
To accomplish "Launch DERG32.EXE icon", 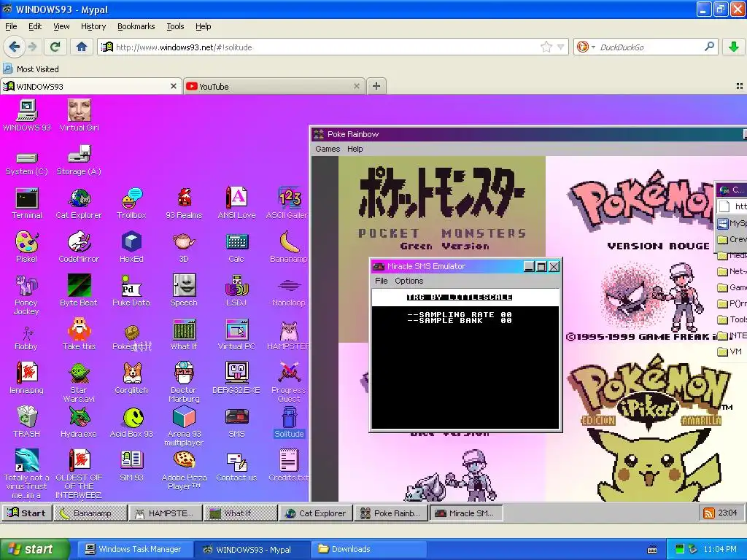I will (237, 378).
